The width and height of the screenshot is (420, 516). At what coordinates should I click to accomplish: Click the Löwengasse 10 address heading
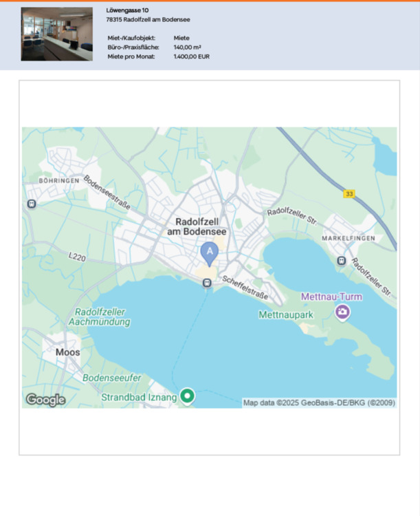click(x=128, y=10)
